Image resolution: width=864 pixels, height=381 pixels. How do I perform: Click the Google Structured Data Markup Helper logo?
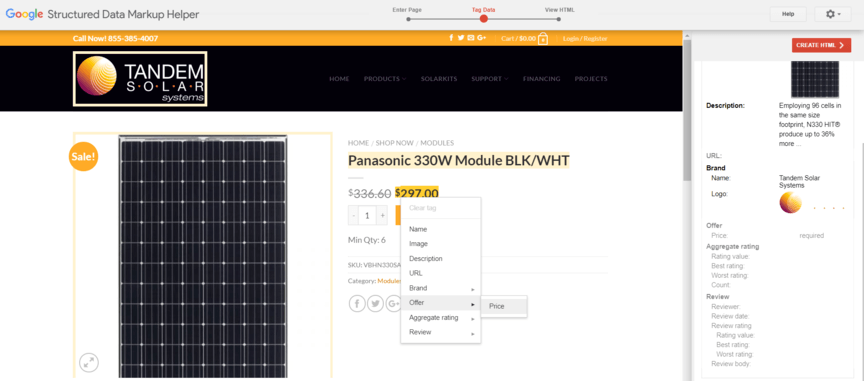point(102,14)
